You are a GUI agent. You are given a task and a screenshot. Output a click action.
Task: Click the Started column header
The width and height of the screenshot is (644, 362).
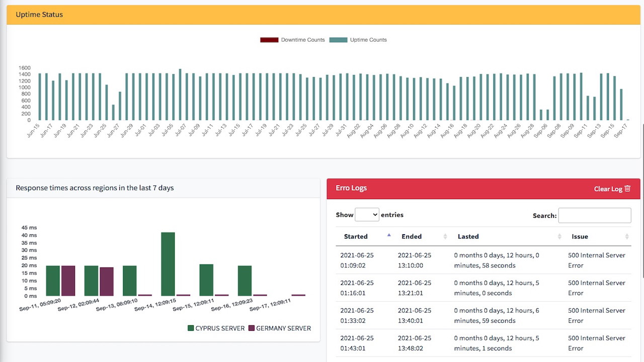365,236
